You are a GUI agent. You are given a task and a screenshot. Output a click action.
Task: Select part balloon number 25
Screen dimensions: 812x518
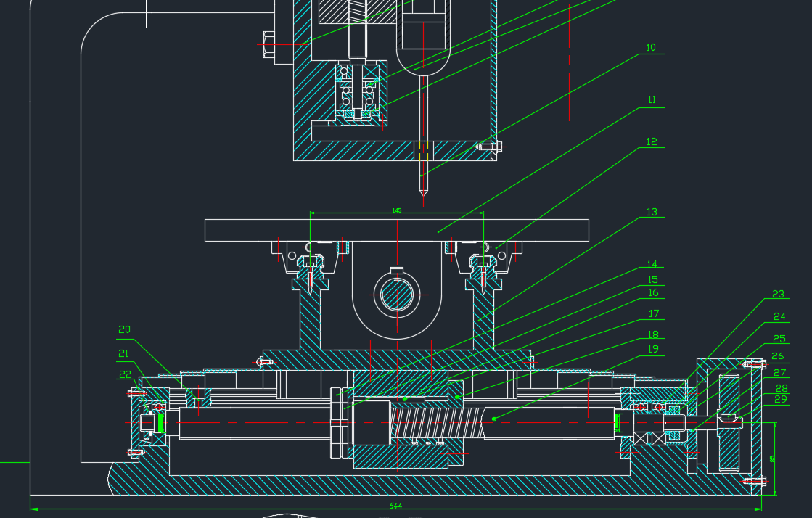click(779, 340)
